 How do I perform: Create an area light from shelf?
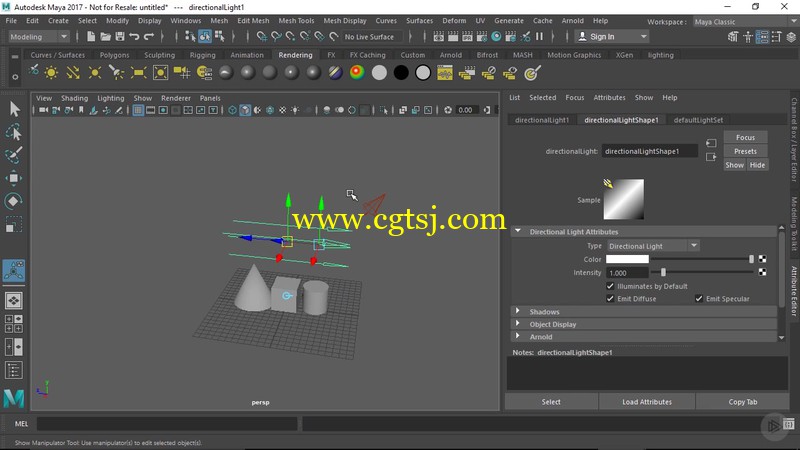tap(138, 73)
